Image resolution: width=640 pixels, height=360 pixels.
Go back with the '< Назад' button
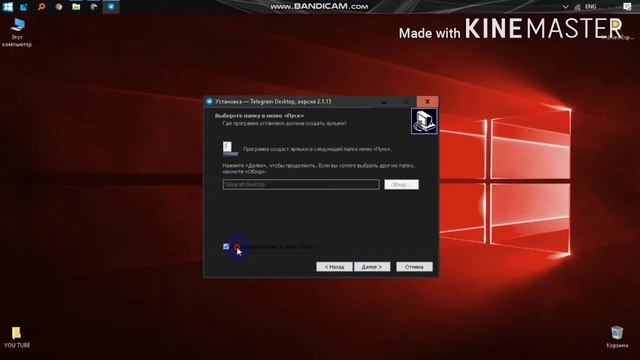pos(334,267)
